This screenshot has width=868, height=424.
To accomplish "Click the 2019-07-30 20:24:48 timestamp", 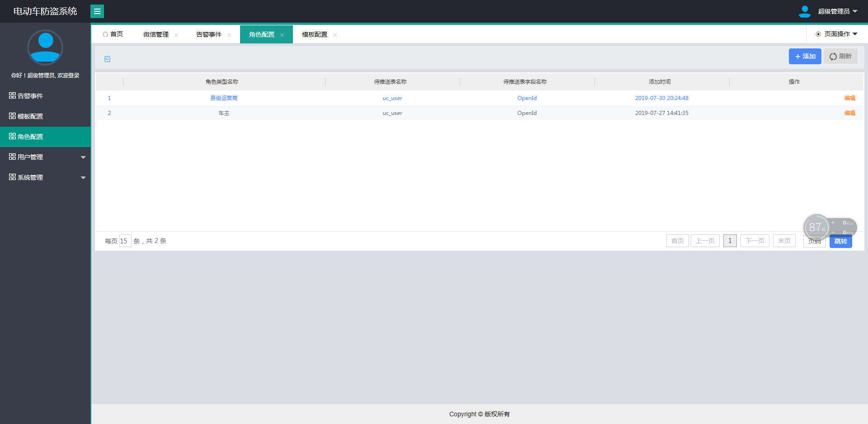I will pyautogui.click(x=662, y=98).
